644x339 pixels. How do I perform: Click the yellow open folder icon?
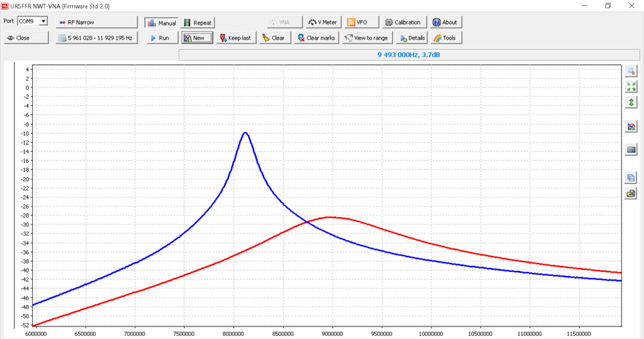coord(631,194)
